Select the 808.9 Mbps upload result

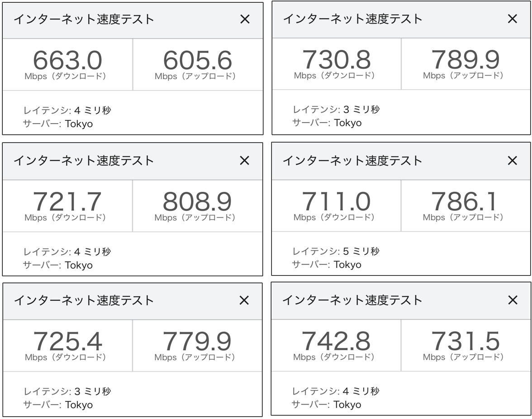(x=197, y=202)
